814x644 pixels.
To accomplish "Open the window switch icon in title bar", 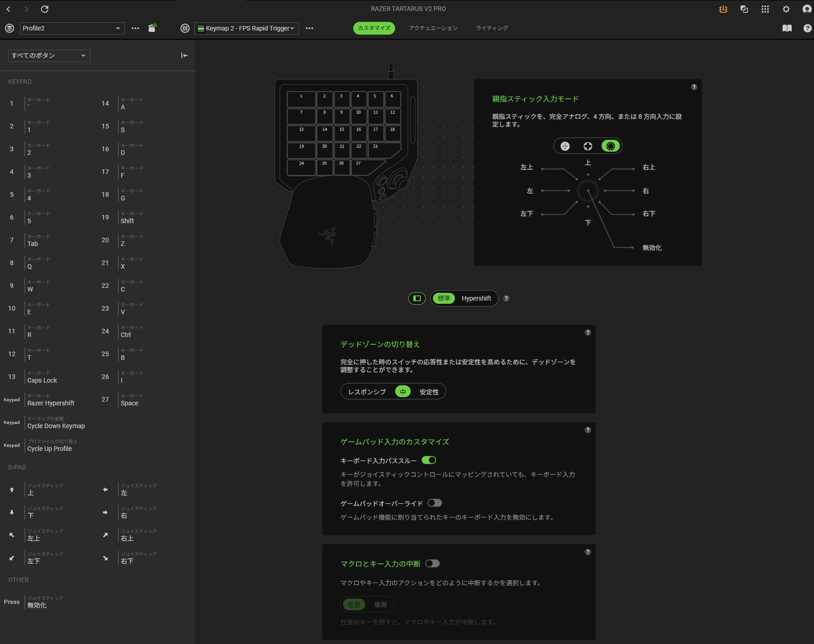I will click(744, 9).
